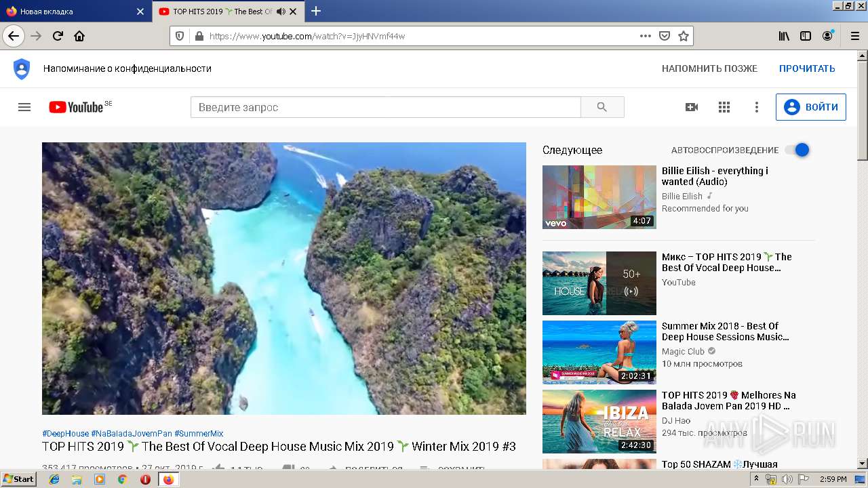This screenshot has height=488, width=868.
Task: Click the DJ Hao channel name
Action: click(676, 420)
